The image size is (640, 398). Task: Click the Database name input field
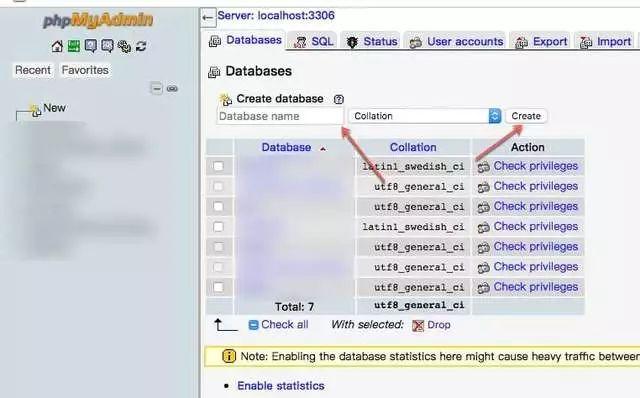coord(280,116)
